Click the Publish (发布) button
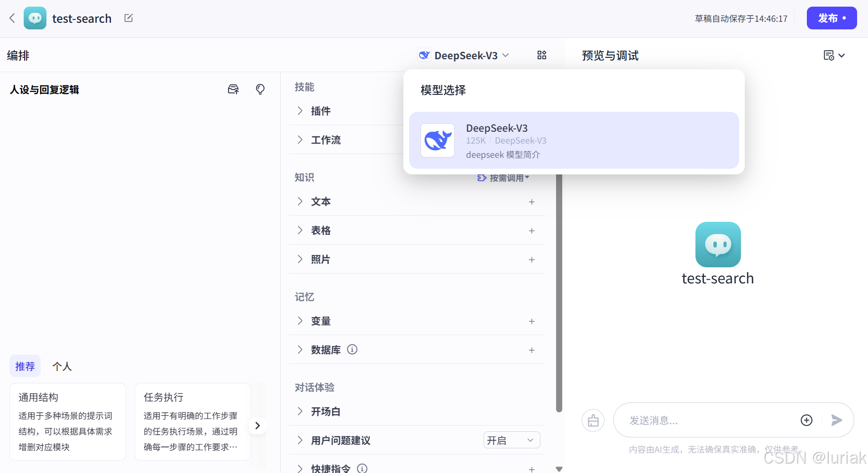This screenshot has height=473, width=868. pyautogui.click(x=831, y=18)
